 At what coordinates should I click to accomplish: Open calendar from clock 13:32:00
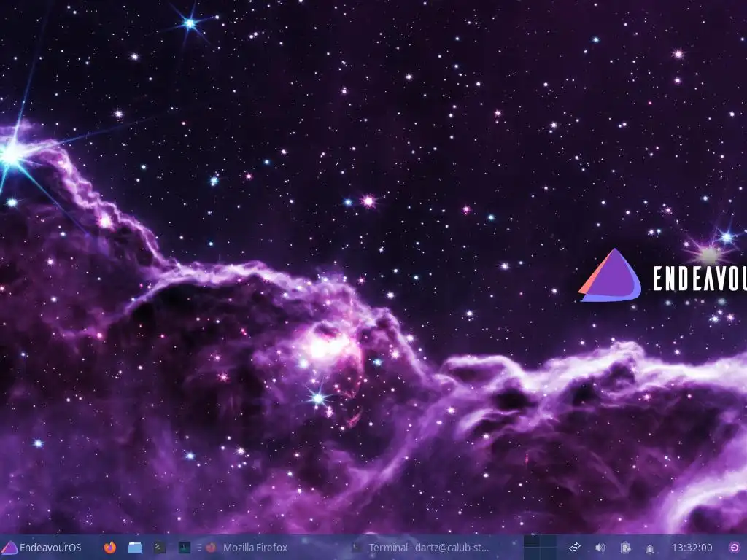pyautogui.click(x=692, y=548)
